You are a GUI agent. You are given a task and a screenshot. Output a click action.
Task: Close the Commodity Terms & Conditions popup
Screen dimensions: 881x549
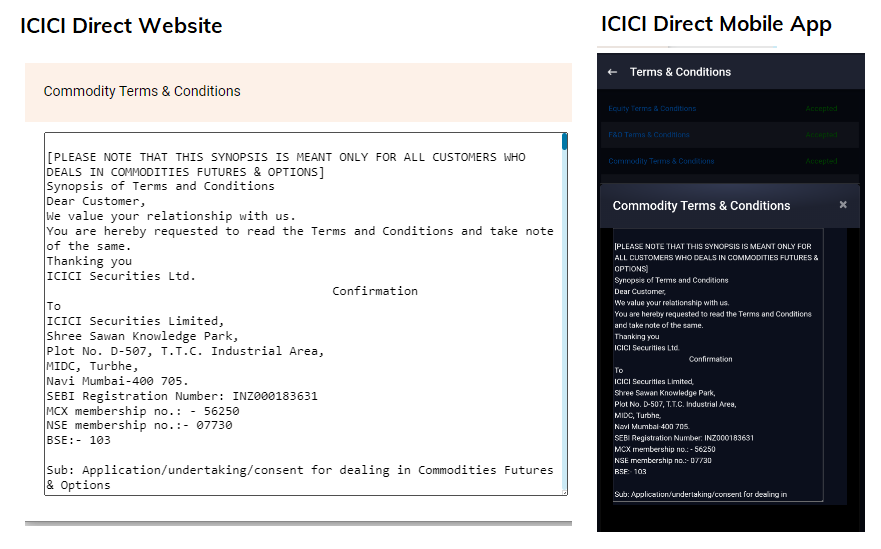(843, 205)
